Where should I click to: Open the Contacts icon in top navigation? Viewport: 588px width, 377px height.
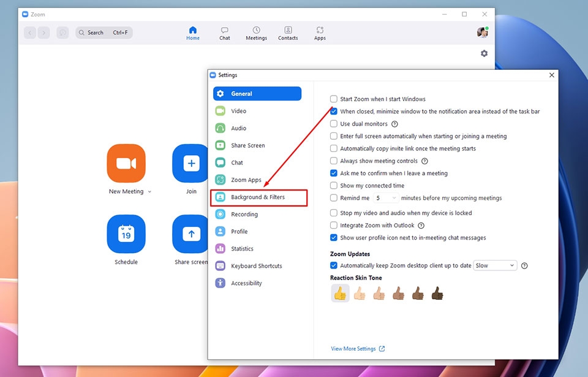[x=288, y=33]
